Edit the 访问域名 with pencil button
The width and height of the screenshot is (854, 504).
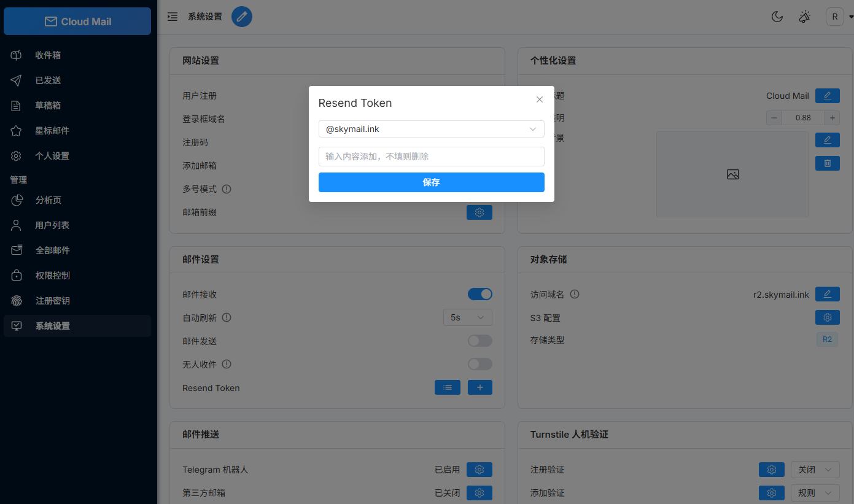[x=827, y=294]
